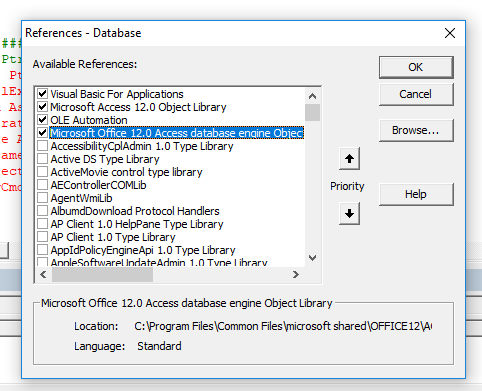Click the 'AP Client 1.0 Type Library' label
482x391 pixels.
[113, 237]
